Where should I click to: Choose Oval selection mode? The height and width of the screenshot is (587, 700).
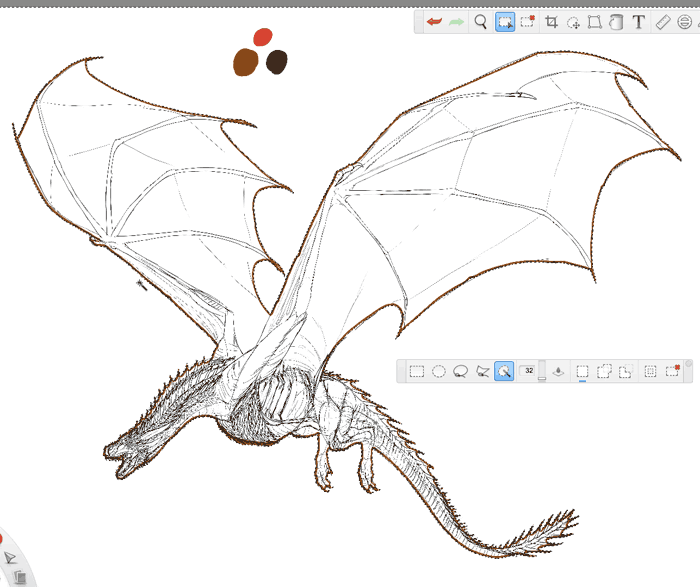[x=439, y=371]
